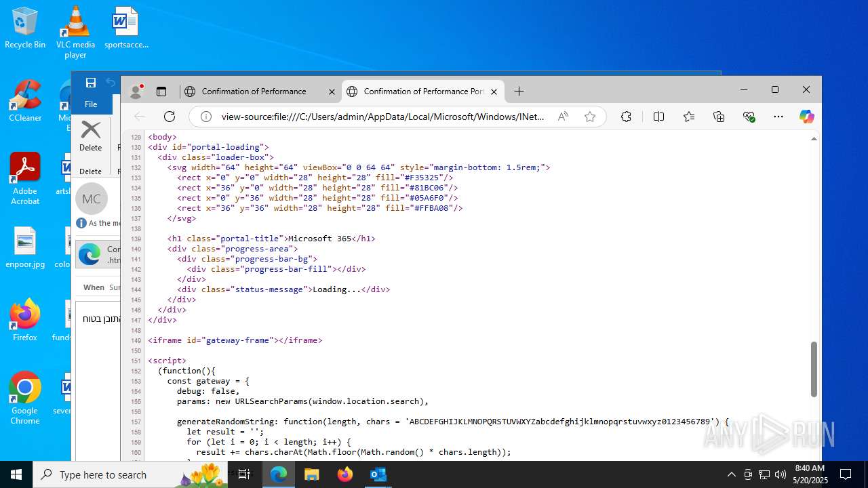Screen dimensions: 868x488
Task: Launch Google Chrome desktop shortcut
Action: coord(25,399)
